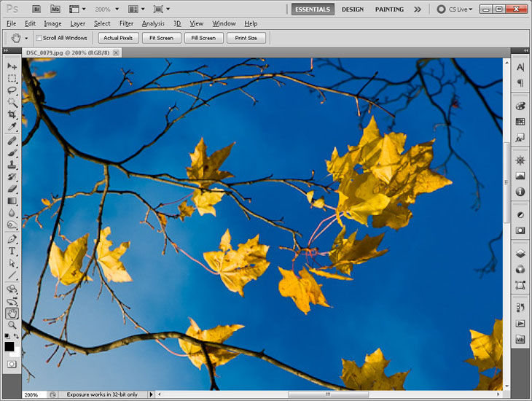Click the Print Size button

coord(246,38)
